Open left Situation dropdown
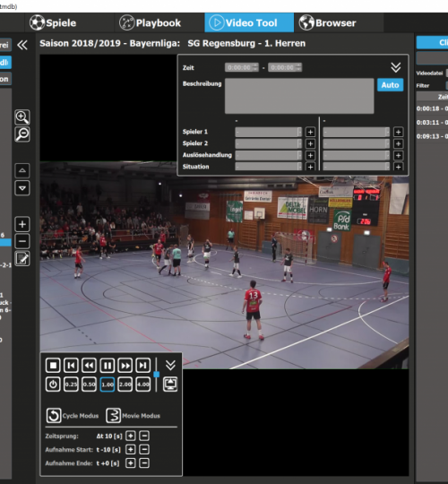This screenshot has width=448, height=484. click(269, 167)
